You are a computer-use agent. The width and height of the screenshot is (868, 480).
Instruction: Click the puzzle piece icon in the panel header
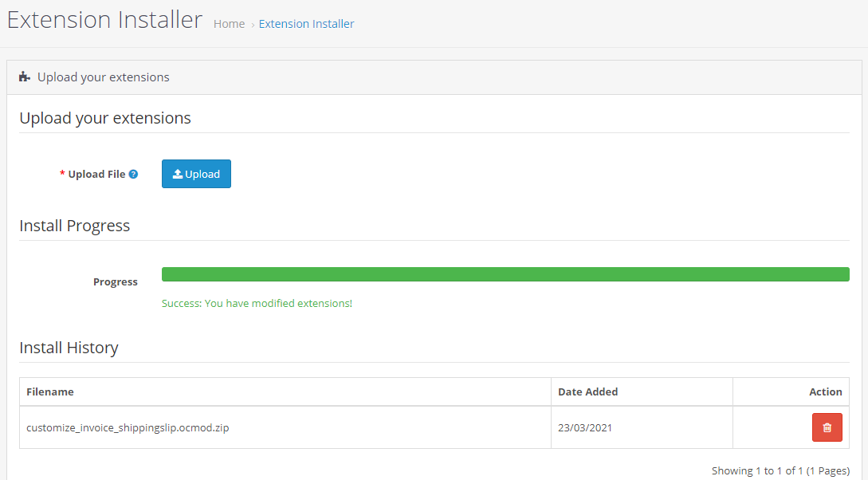[x=25, y=77]
